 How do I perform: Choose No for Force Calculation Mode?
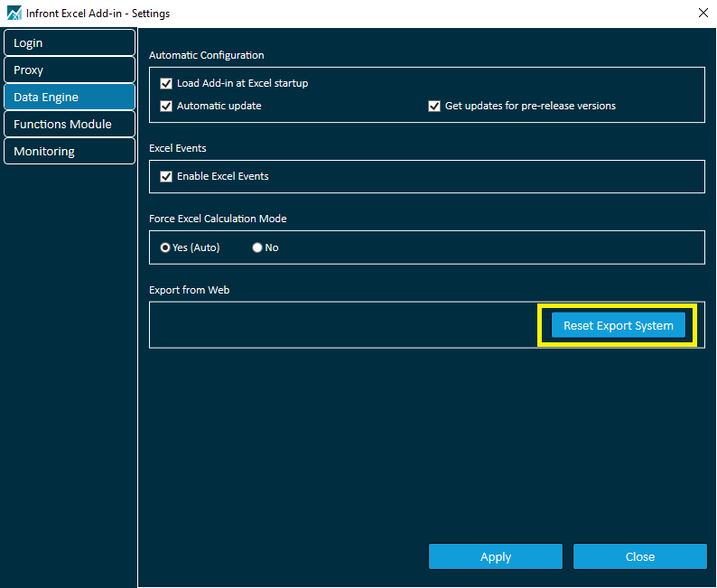[257, 247]
